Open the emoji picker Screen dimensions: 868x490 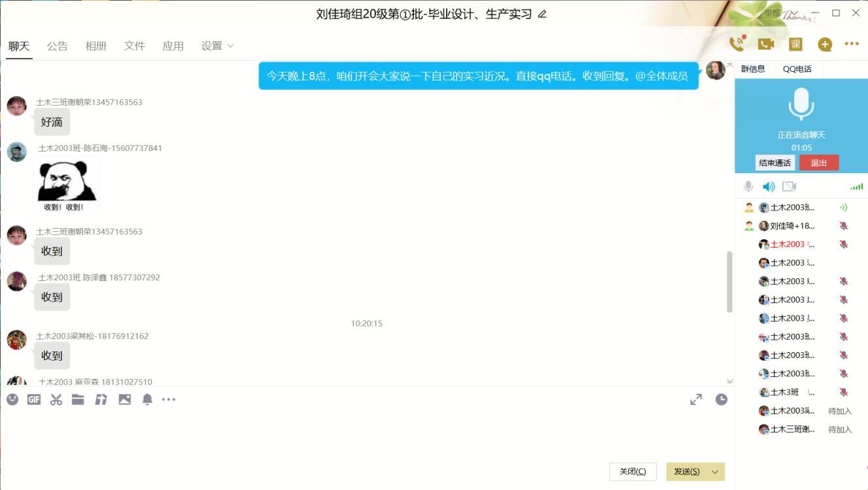click(x=12, y=399)
